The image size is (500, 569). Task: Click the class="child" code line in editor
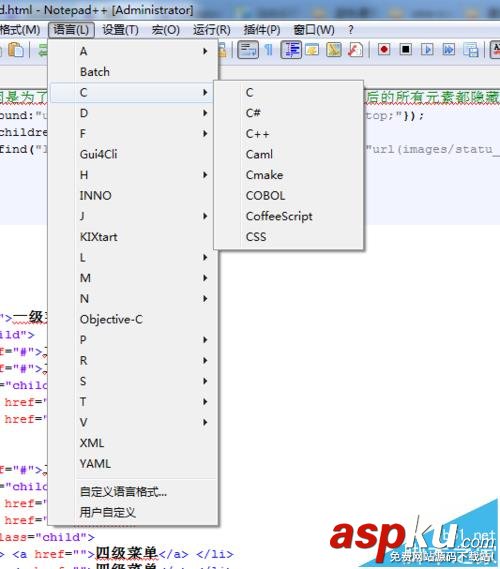(x=47, y=537)
